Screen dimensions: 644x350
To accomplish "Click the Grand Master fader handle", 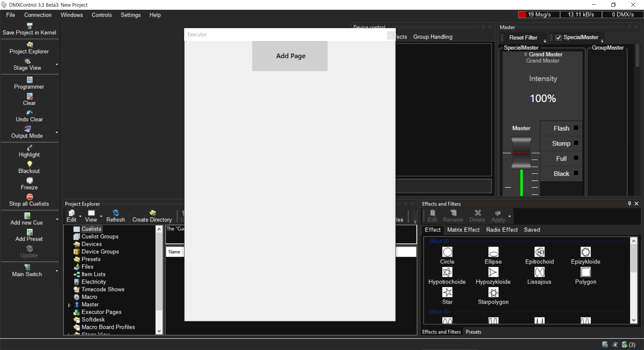I will (x=521, y=153).
